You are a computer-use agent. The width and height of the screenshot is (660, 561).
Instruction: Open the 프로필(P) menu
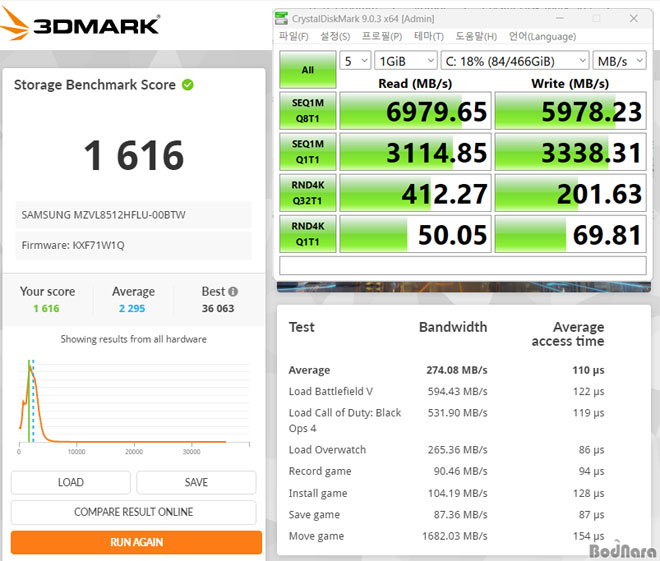point(382,37)
